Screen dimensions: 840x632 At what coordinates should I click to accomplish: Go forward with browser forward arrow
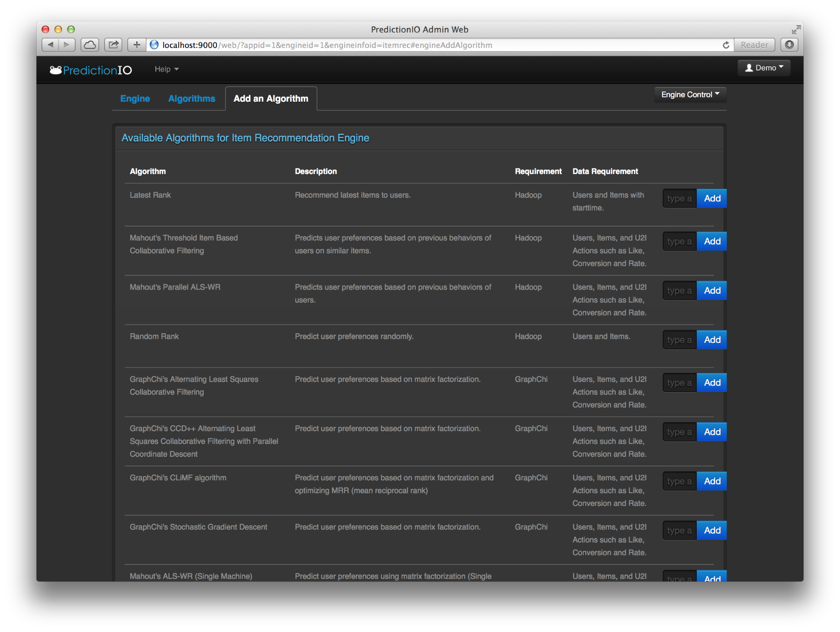pyautogui.click(x=66, y=45)
